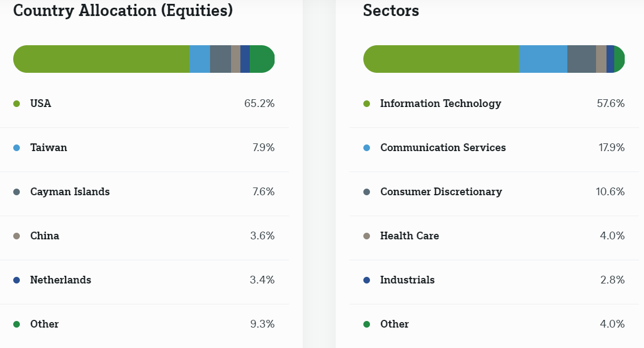Select Communication Services segment in sectors bar
Viewport: 644px width, 348px height.
click(x=543, y=59)
